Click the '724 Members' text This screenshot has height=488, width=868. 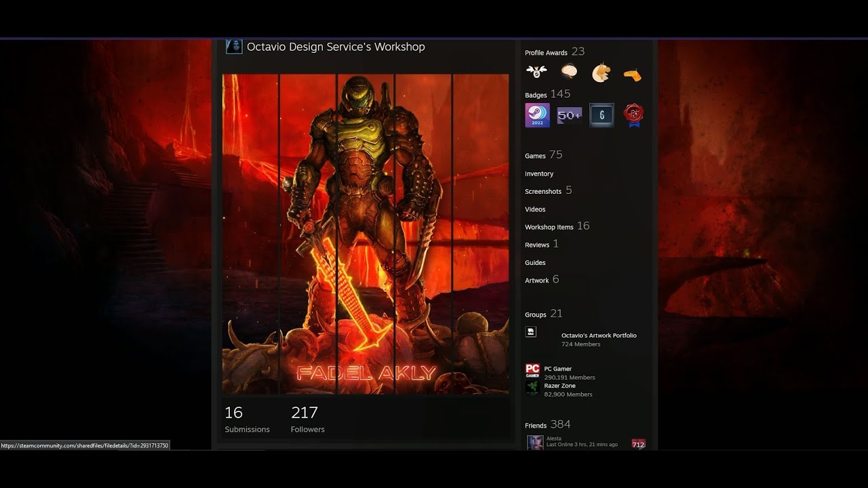[x=580, y=344]
